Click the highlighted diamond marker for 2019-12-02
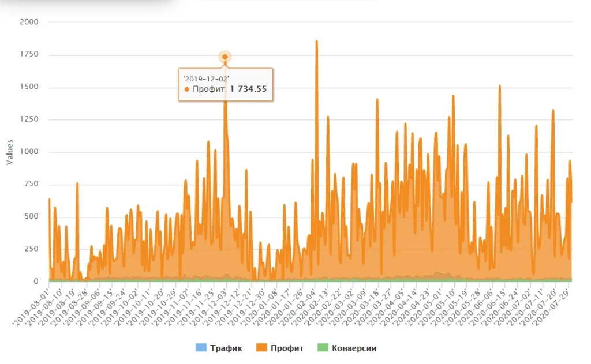Screen dimensions: 591x364 (225, 57)
